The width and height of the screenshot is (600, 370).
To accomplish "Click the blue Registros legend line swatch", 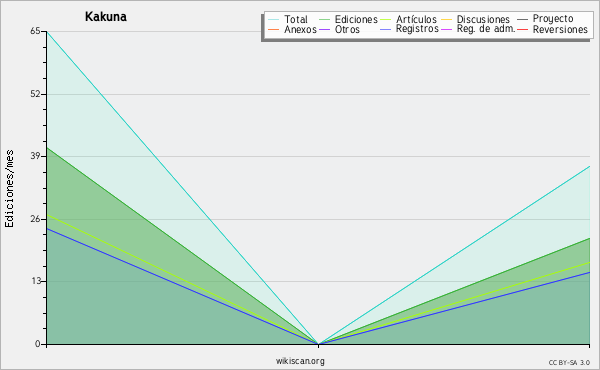I will pyautogui.click(x=385, y=29).
